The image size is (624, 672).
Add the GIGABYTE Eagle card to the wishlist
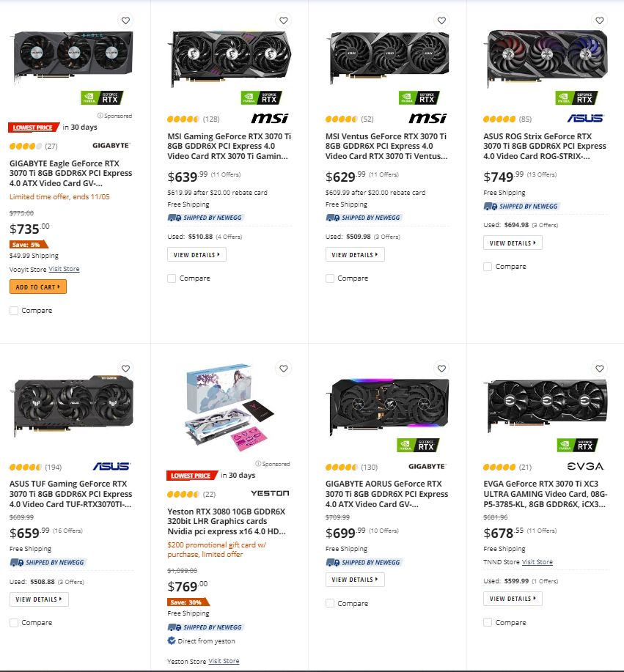pyautogui.click(x=125, y=21)
